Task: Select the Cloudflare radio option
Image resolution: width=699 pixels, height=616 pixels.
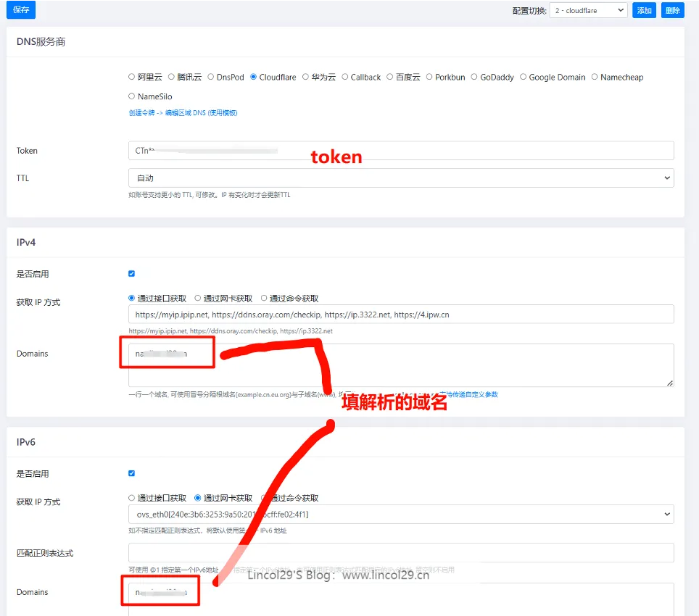Action: click(253, 77)
